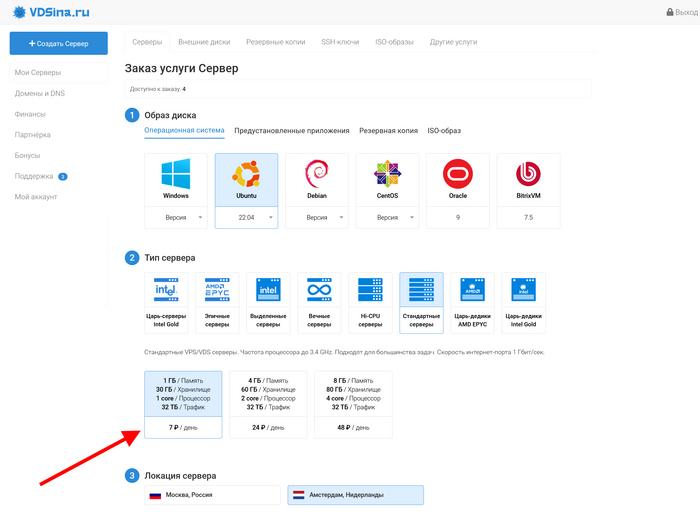Open the Предустановленные приложения tab
The height and width of the screenshot is (525, 700).
pos(292,130)
